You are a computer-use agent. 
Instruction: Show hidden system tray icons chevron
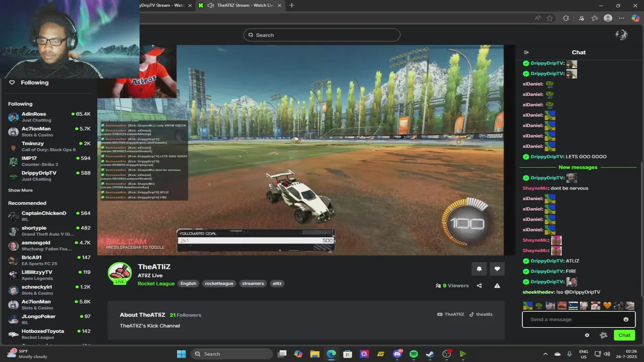point(545,354)
